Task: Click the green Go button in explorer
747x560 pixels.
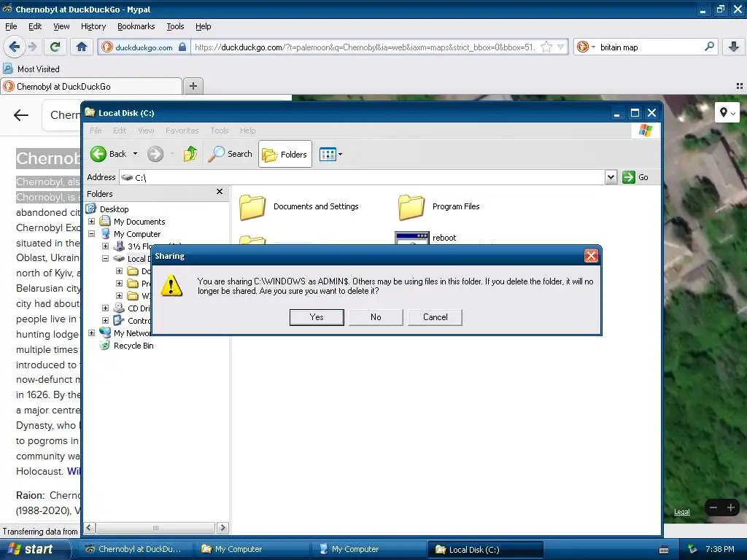Action: [635, 177]
